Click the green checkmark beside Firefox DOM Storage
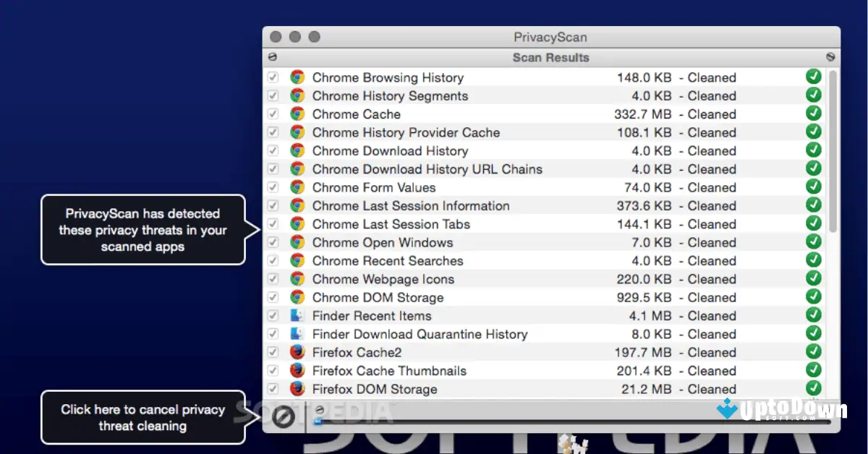Viewport: 868px width, 454px height. tap(813, 388)
